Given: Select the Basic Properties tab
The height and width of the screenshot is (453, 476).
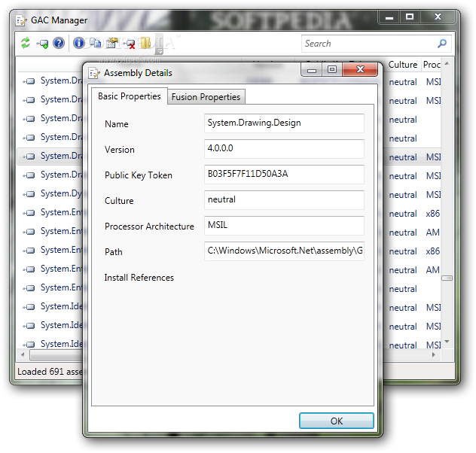Looking at the screenshot, I should tap(130, 96).
